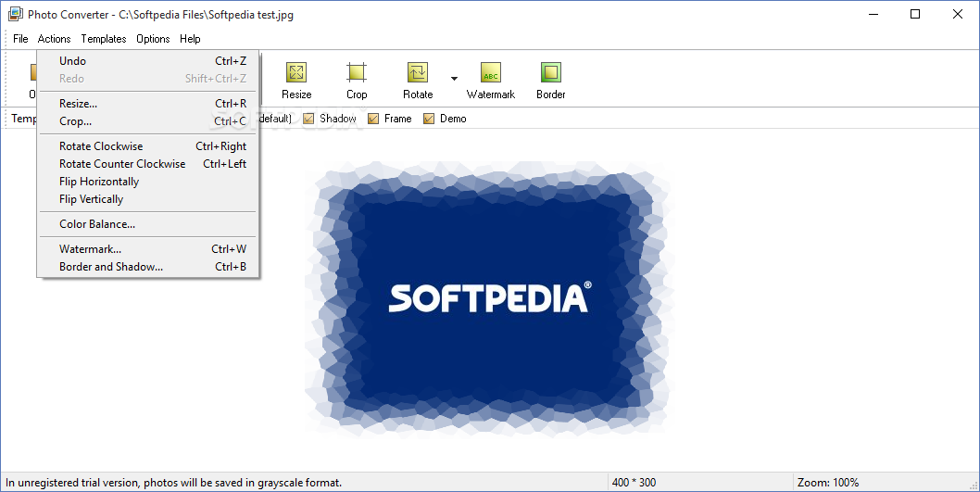Image resolution: width=980 pixels, height=492 pixels.
Task: Toggle the Frame checkbox
Action: point(373,119)
